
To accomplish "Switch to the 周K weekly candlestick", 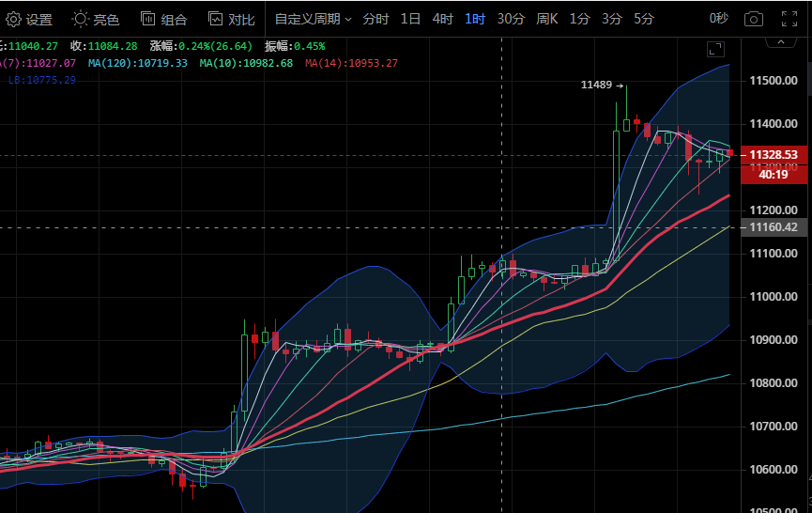I will pyautogui.click(x=547, y=19).
